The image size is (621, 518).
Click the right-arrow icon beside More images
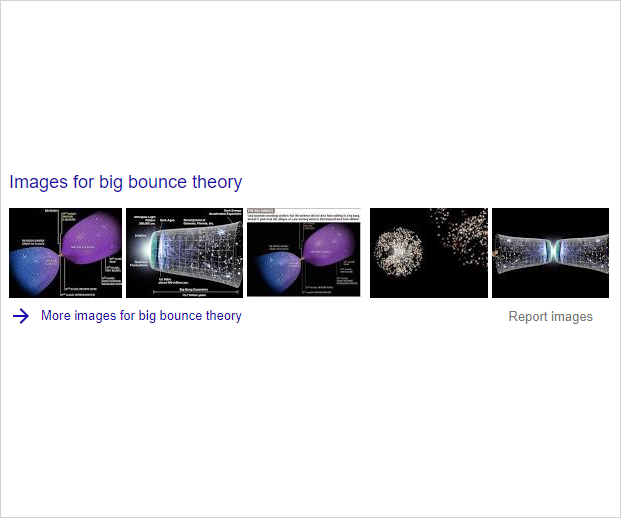(x=21, y=316)
